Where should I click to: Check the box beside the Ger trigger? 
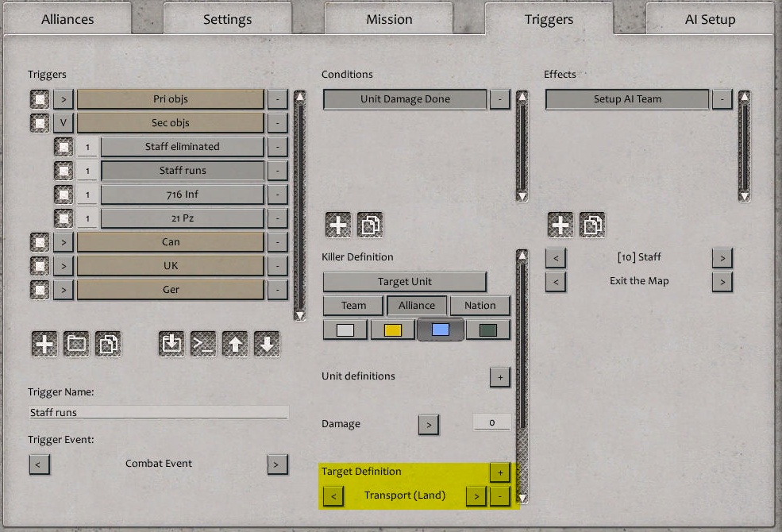[x=38, y=290]
